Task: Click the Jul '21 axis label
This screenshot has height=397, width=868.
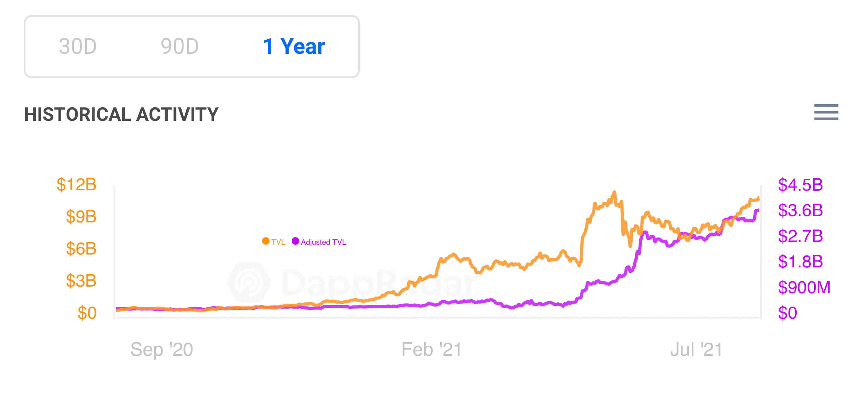Action: (696, 349)
